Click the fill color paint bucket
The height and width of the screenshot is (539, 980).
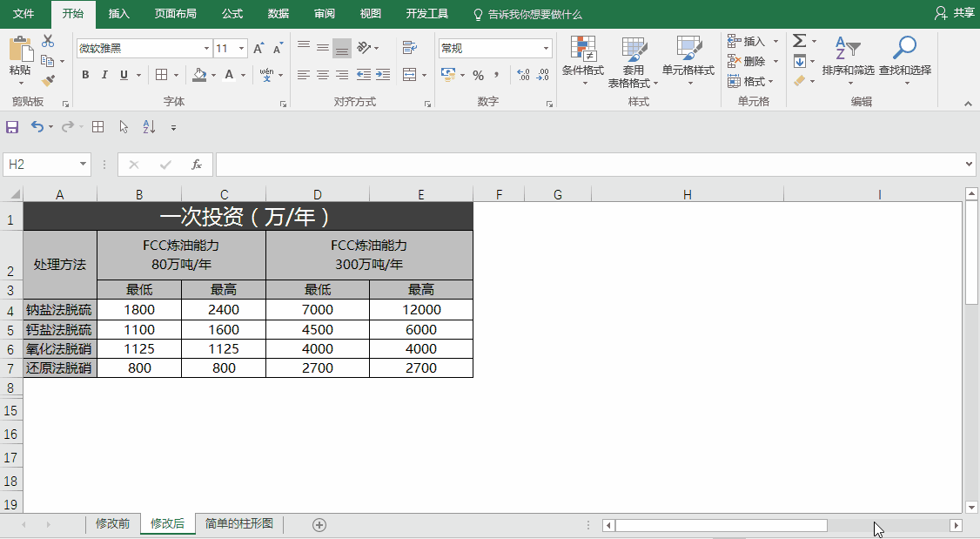[199, 75]
